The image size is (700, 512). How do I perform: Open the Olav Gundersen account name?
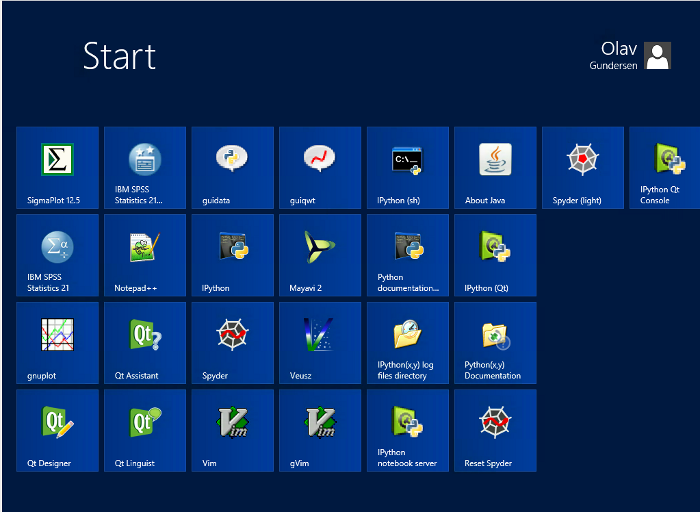[613, 56]
